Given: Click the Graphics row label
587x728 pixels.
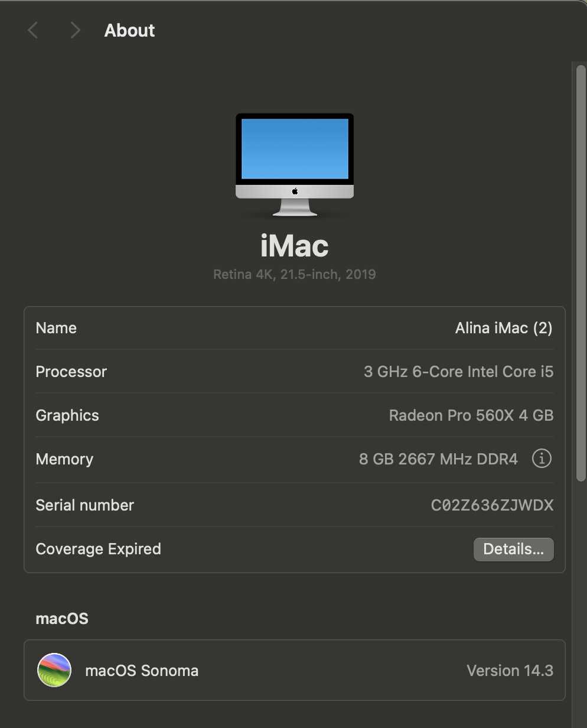Looking at the screenshot, I should [67, 415].
